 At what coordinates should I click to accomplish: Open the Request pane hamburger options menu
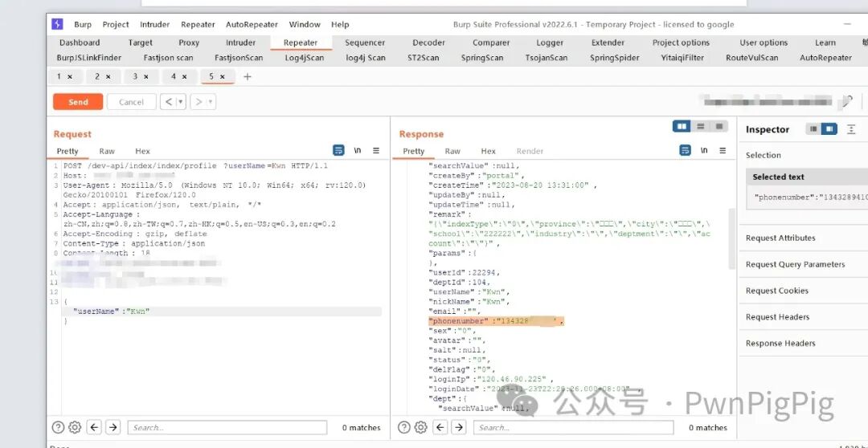(376, 150)
